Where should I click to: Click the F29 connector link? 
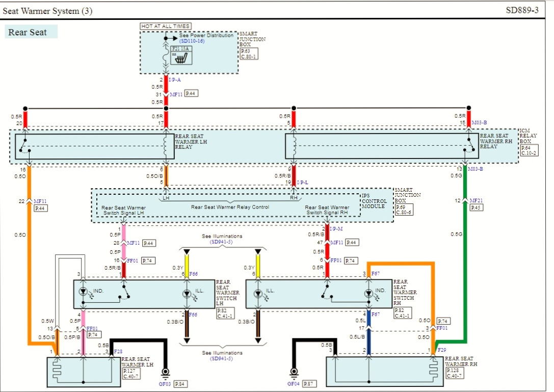442,350
